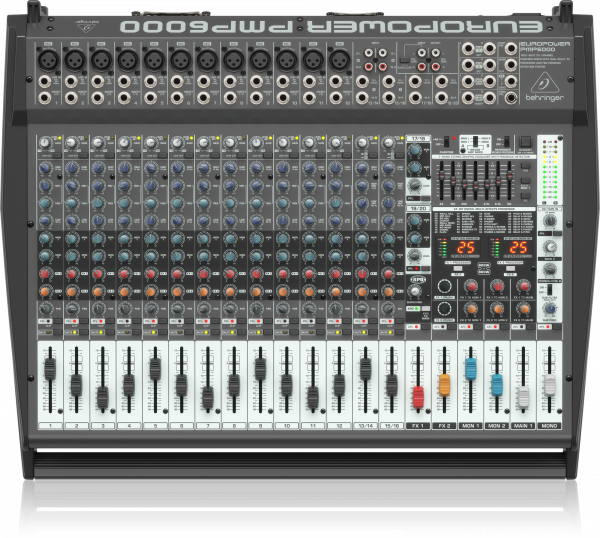Click the FX 2 IN button

pyautogui.click(x=510, y=268)
